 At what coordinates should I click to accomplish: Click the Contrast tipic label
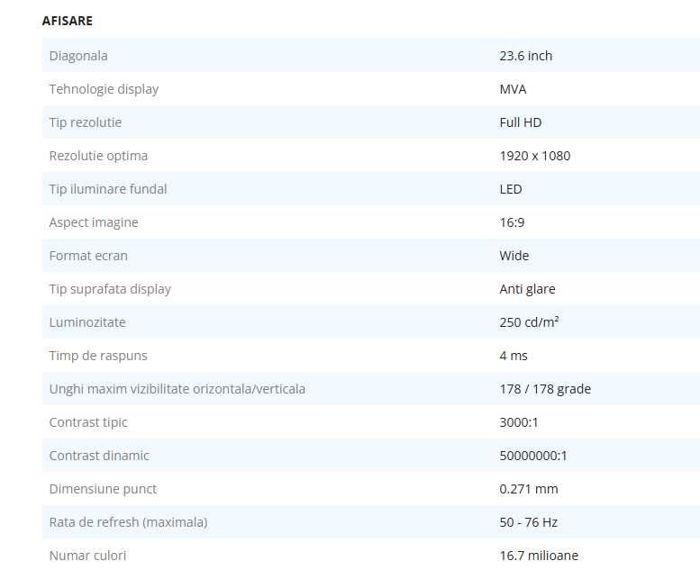click(88, 422)
